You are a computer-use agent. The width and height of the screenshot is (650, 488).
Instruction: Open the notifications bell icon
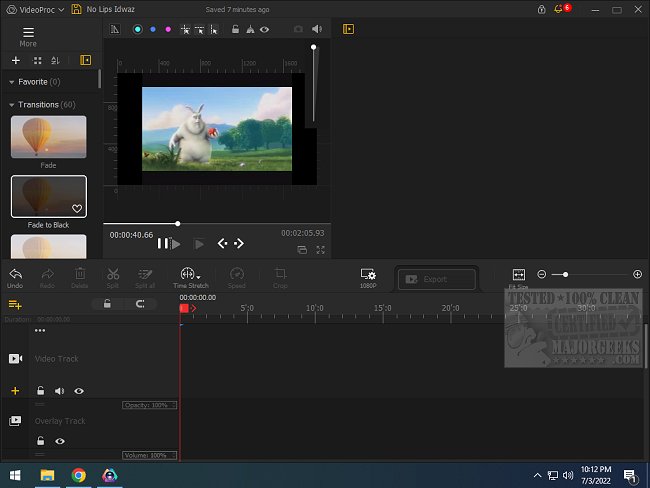click(558, 9)
